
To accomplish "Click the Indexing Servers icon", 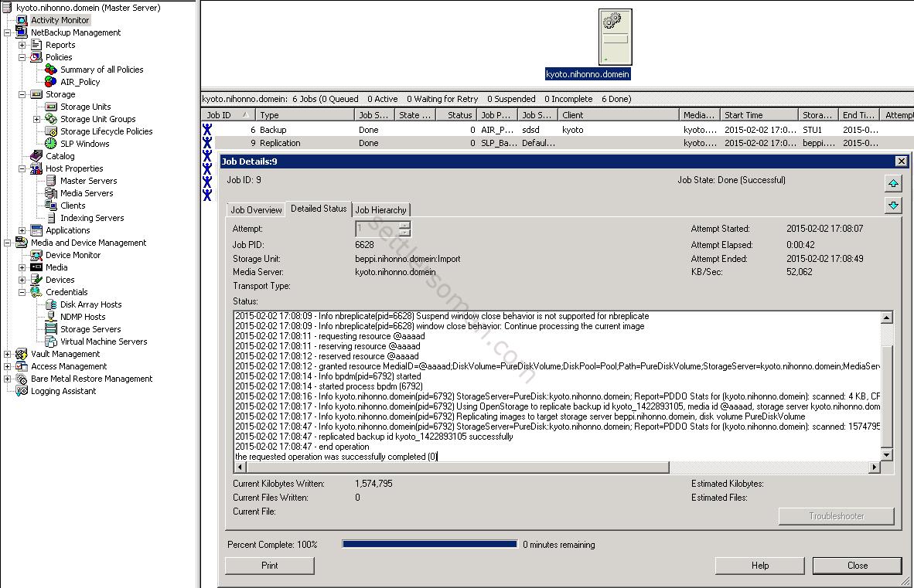I will pos(51,218).
